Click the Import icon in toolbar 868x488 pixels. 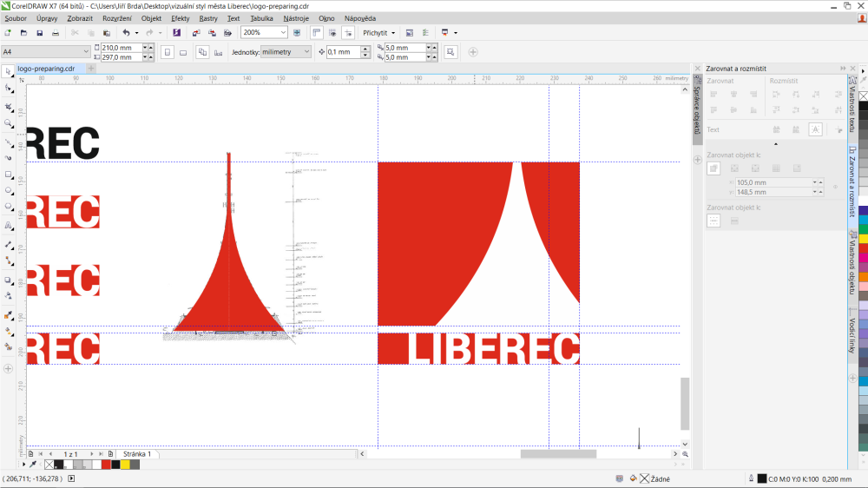tap(196, 33)
